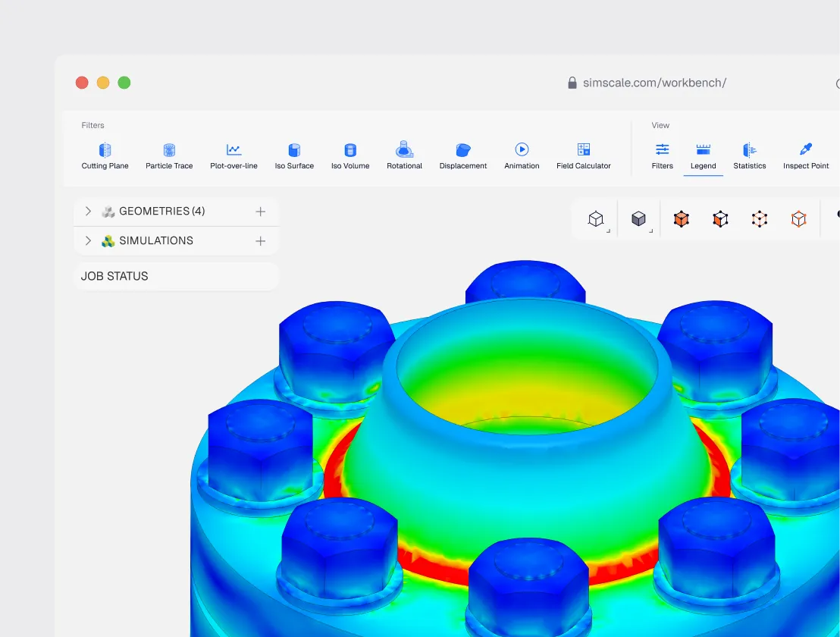Add a new geometry with plus icon
The width and height of the screenshot is (840, 637).
260,212
